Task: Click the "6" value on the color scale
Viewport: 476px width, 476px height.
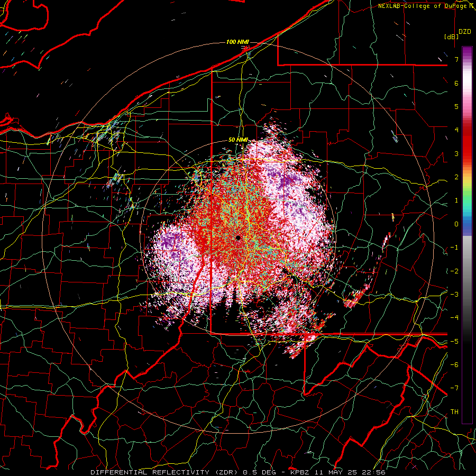Action: tap(456, 83)
